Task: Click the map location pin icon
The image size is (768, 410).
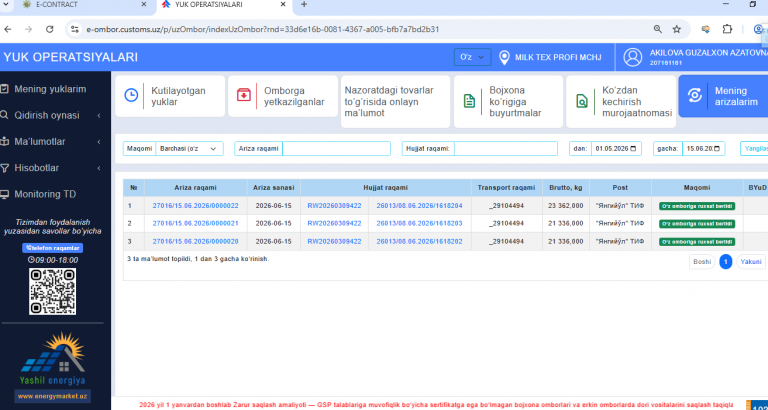Action: point(504,57)
